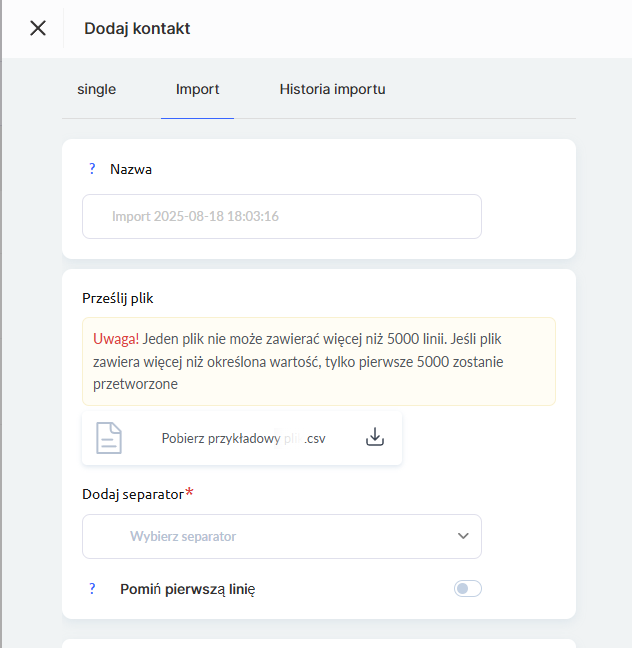Switch to the single tab
632x648 pixels.
tap(97, 89)
